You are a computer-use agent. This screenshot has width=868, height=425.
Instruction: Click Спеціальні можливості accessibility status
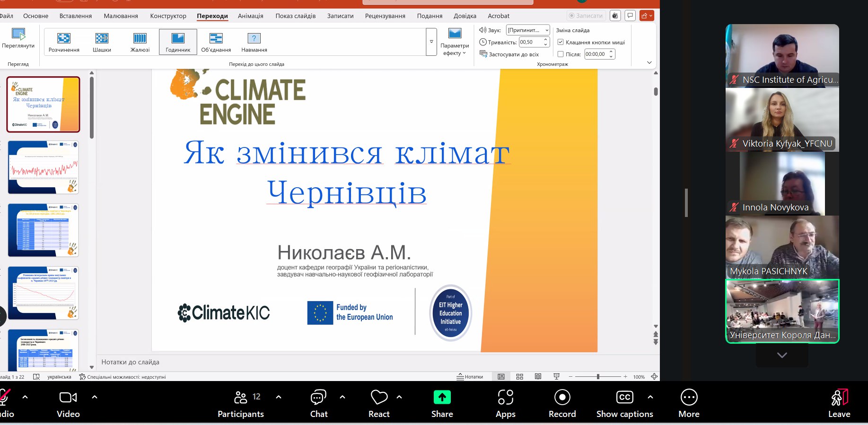point(123,377)
